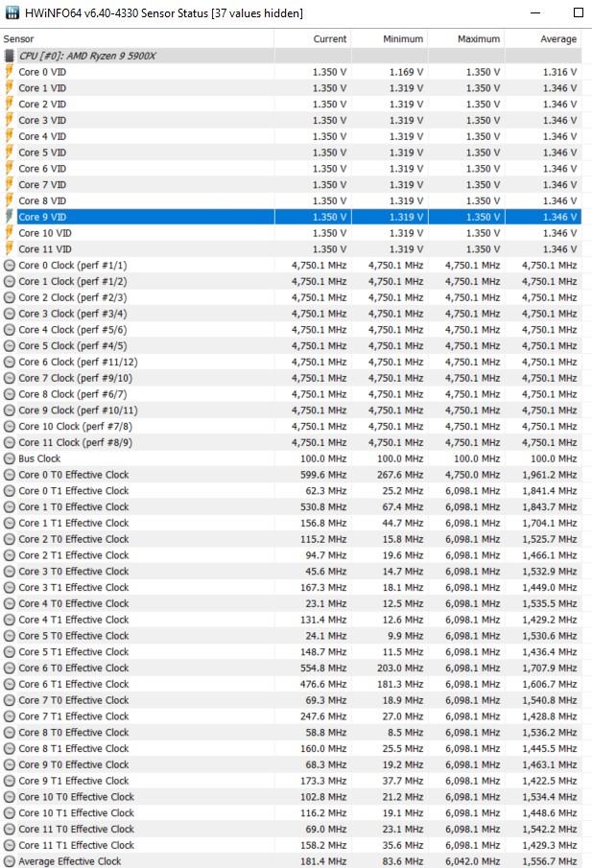The height and width of the screenshot is (868, 592).
Task: Select the CPU [#0]: AMD Ryzen 9 5900X group row
Action: (x=291, y=56)
